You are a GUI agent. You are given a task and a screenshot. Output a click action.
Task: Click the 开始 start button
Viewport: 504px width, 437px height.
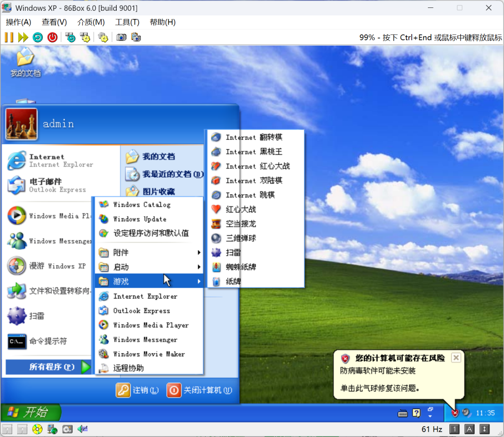[x=30, y=413]
